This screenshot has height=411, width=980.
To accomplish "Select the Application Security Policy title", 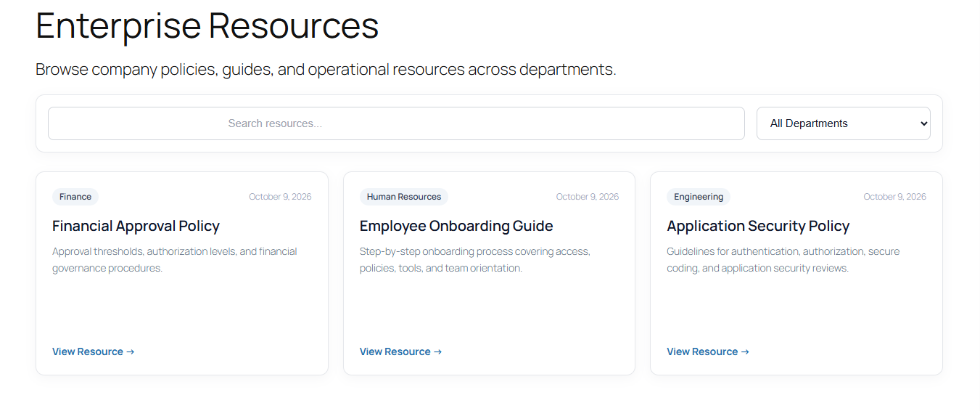I will pyautogui.click(x=758, y=226).
